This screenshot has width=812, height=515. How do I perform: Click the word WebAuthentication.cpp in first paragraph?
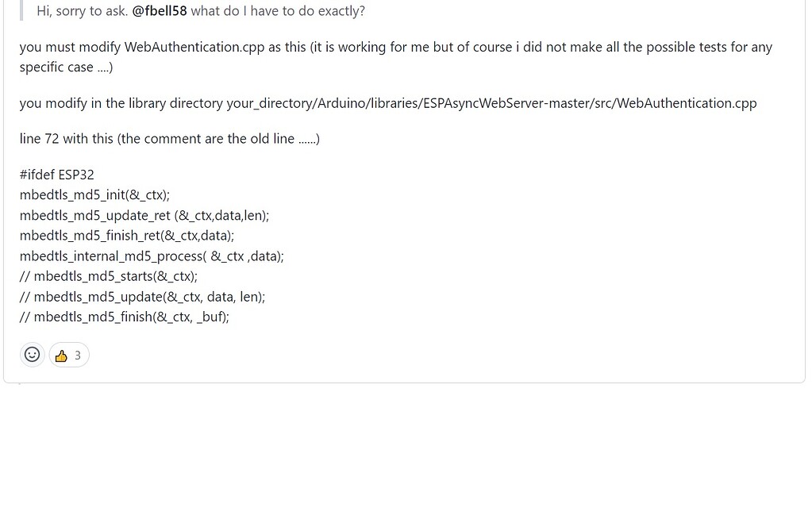(194, 47)
